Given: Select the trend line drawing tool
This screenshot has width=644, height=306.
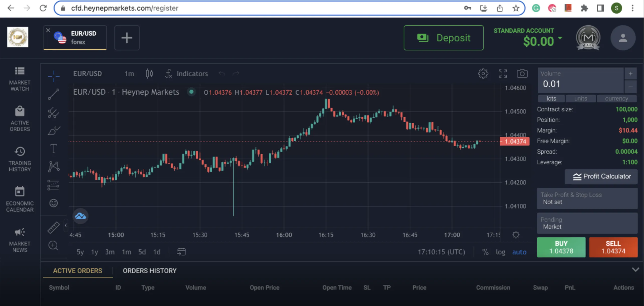Looking at the screenshot, I should click(x=54, y=94).
